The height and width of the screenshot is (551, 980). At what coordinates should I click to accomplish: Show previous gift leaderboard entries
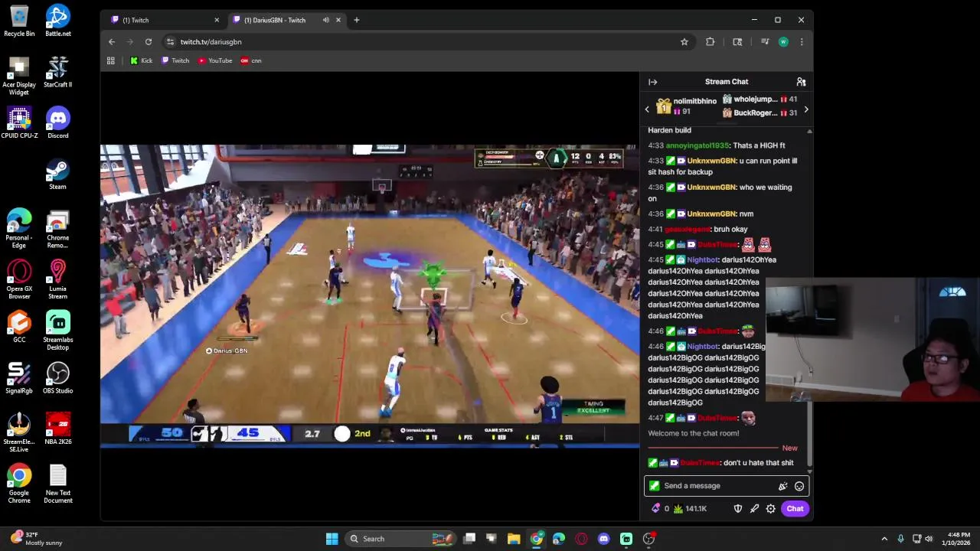[x=647, y=109]
